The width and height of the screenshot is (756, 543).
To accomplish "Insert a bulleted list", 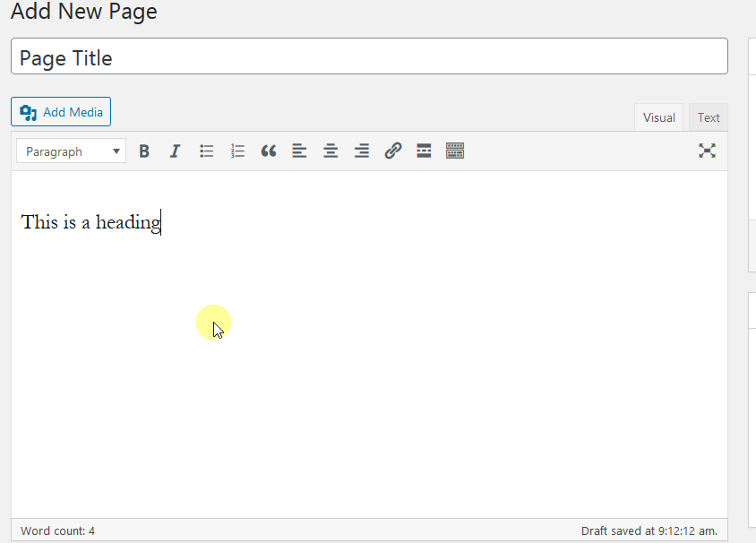I will click(x=206, y=151).
